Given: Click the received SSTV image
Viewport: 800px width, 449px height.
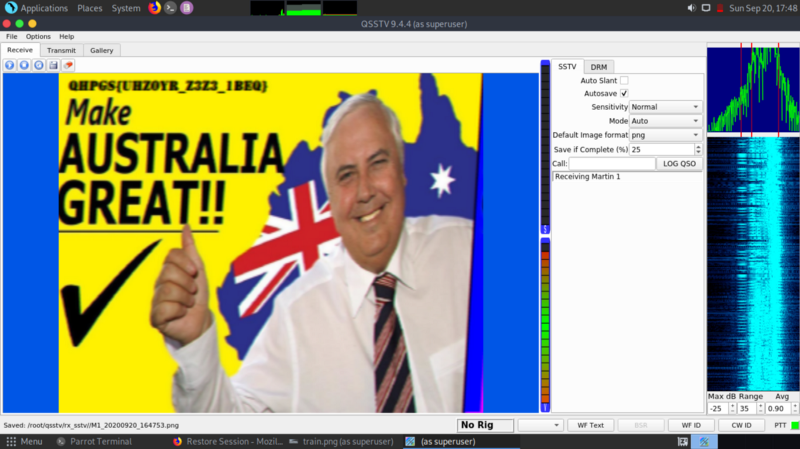Looking at the screenshot, I should [271, 243].
